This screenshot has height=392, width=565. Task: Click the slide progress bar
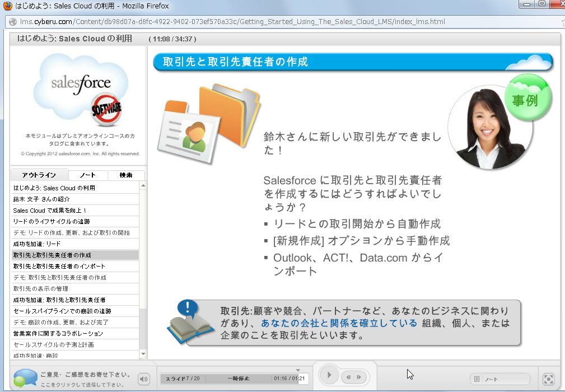pyautogui.click(x=234, y=379)
